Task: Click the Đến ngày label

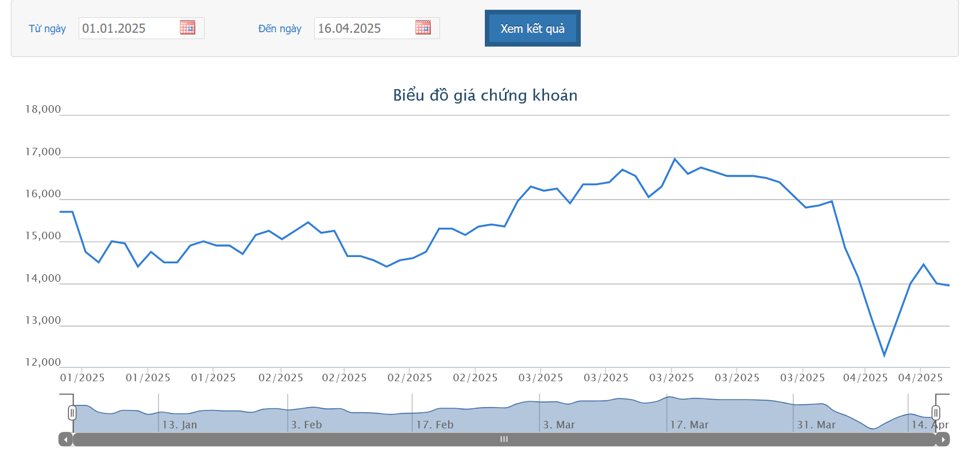Action: coord(280,29)
